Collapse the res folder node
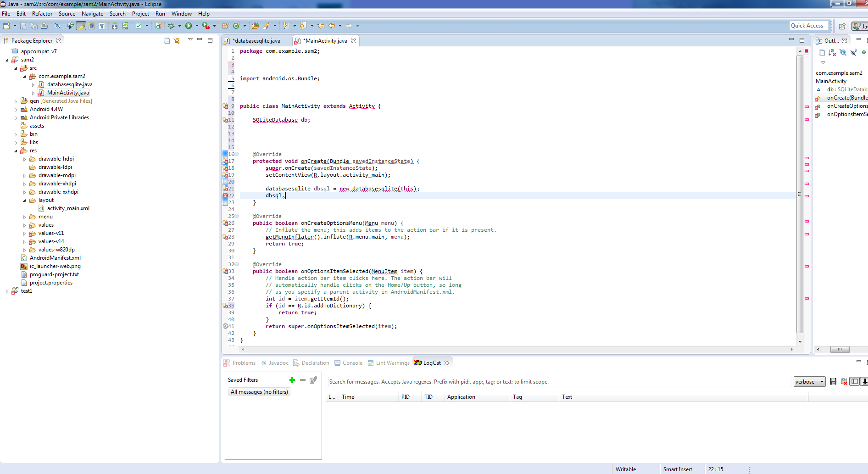868x474 pixels. [16, 151]
